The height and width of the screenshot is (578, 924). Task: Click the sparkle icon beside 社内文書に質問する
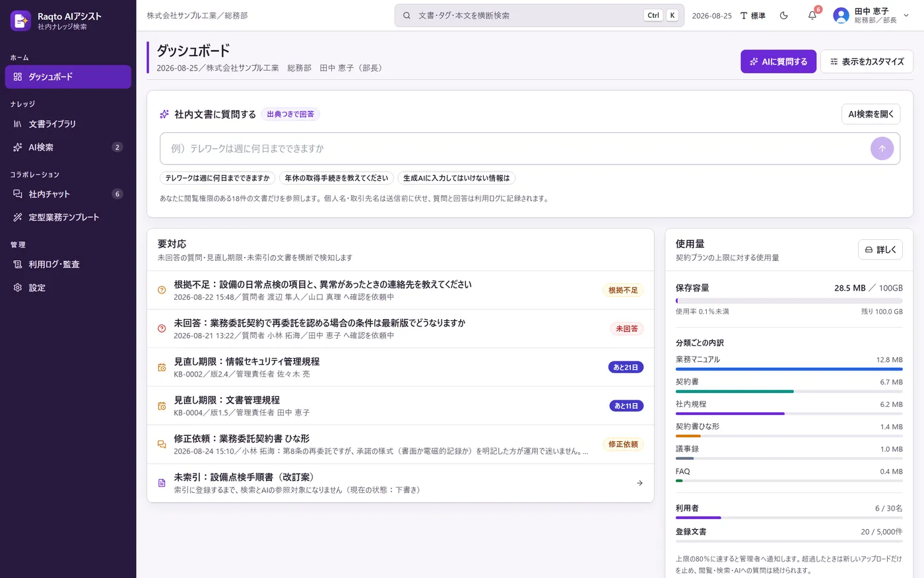coord(164,114)
